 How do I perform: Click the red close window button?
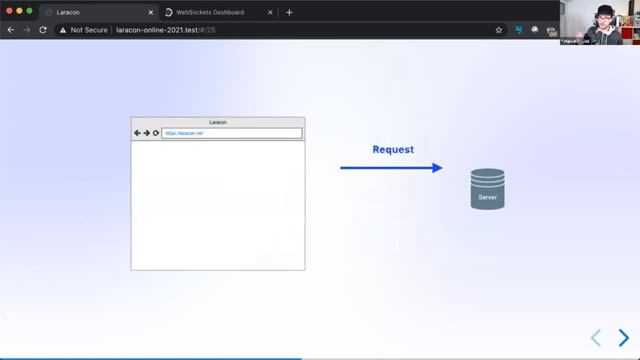point(9,11)
